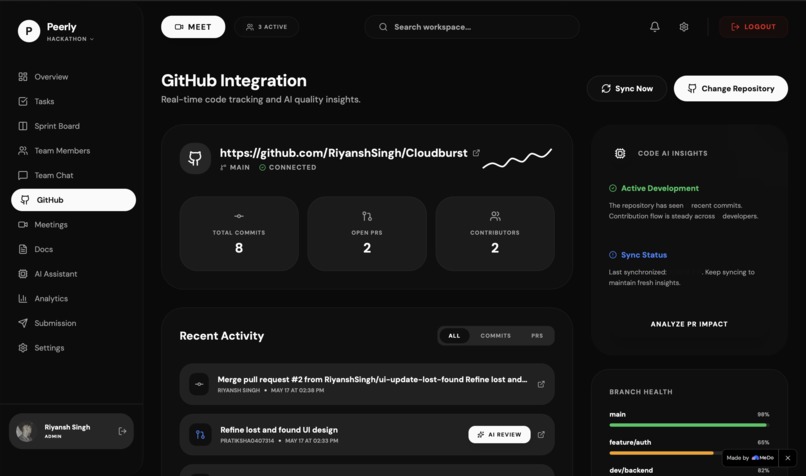The image size is (806, 476).
Task: Click the 3 Active users pill
Action: click(x=266, y=27)
